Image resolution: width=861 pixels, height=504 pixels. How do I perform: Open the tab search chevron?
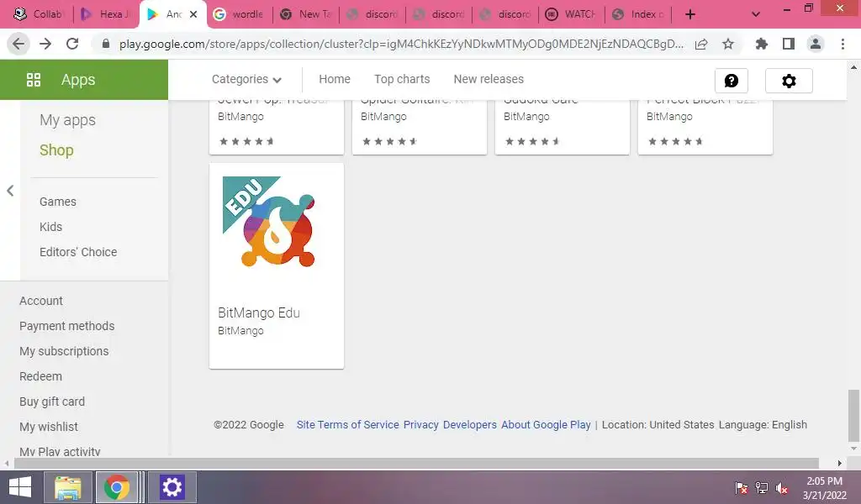(756, 15)
